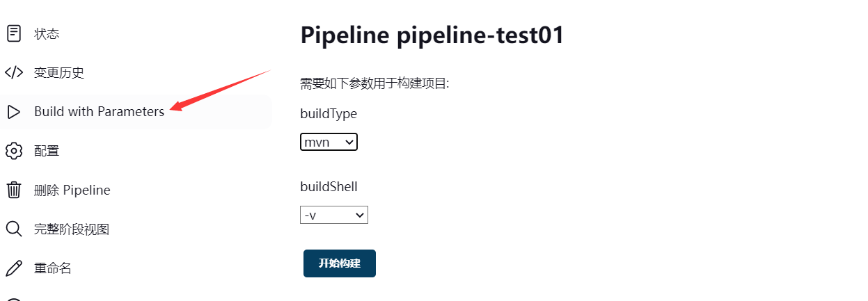Open the buildShell -v dropdown

[334, 215]
